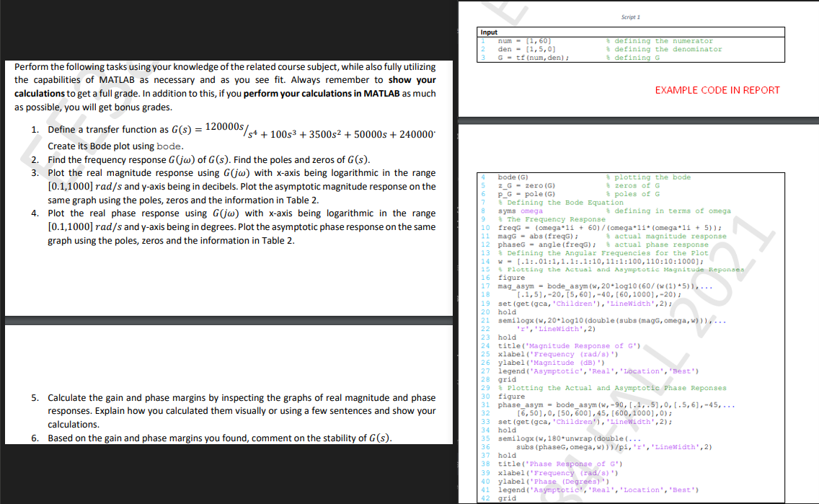Select the code line "G = tf(num,den);"
Screen dimensions: 819x504
click(x=534, y=58)
